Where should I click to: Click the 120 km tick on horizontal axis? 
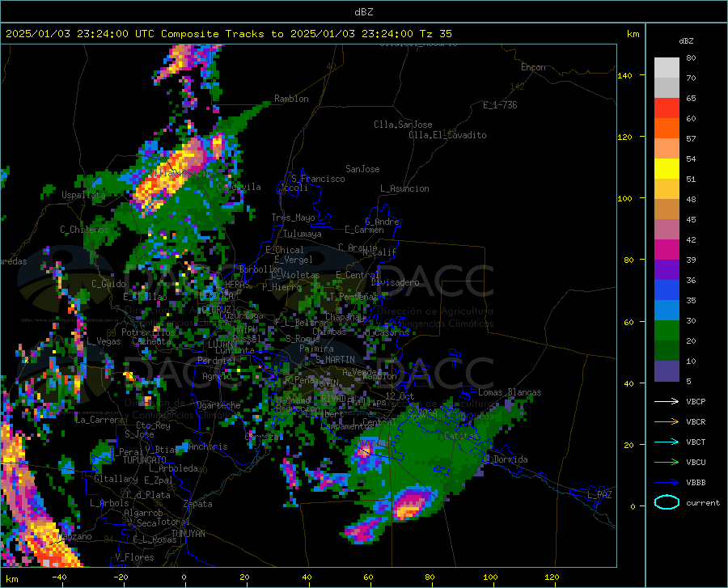[552, 577]
